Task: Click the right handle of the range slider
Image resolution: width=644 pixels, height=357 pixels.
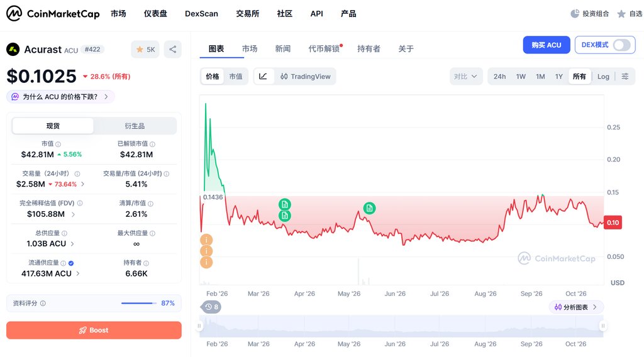Action: pos(603,326)
